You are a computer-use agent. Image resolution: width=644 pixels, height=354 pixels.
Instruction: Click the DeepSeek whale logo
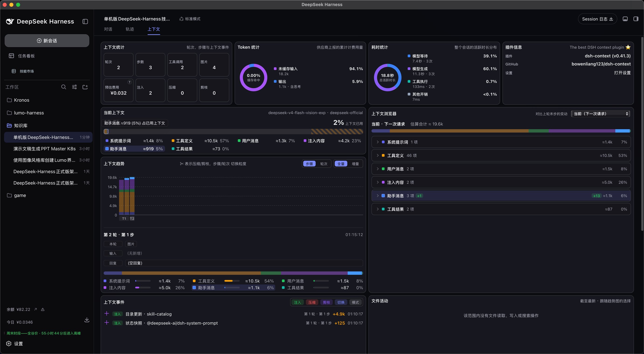10,21
